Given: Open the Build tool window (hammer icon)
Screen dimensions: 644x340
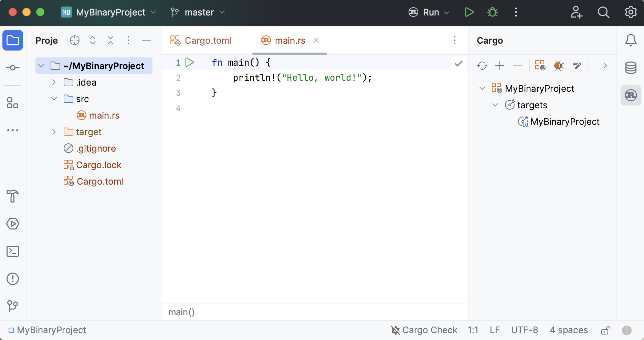Looking at the screenshot, I should coord(13,196).
